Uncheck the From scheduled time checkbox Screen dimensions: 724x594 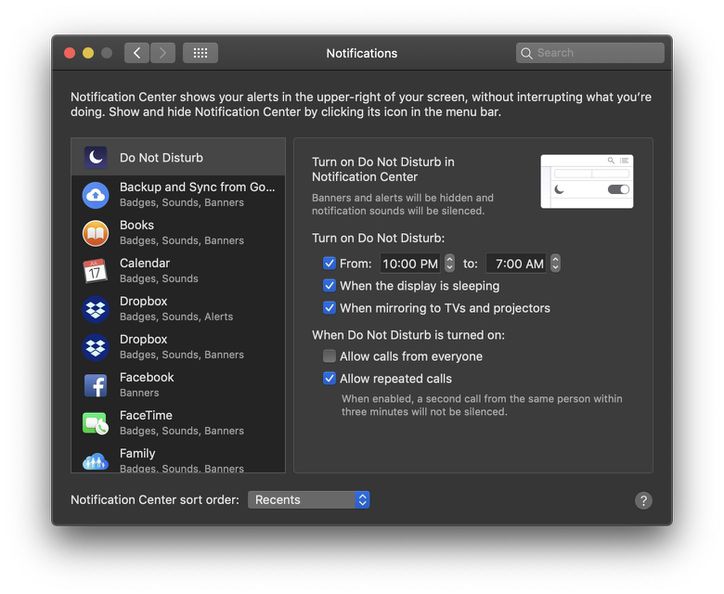pos(330,264)
